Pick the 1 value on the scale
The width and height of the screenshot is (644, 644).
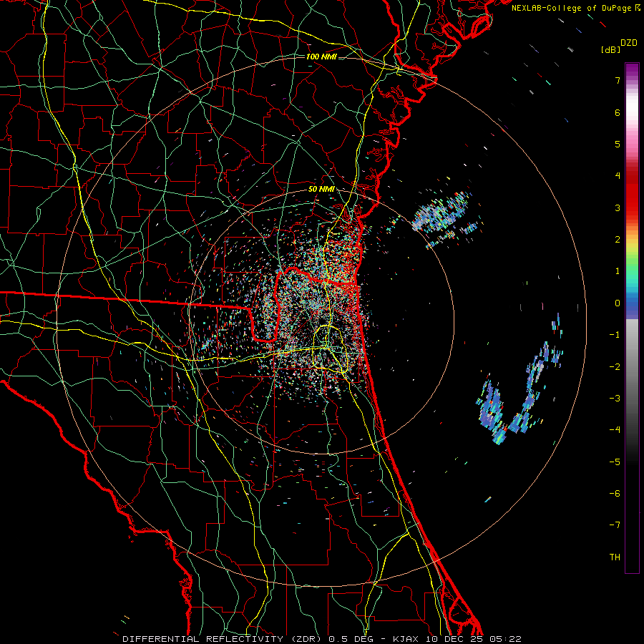point(618,271)
